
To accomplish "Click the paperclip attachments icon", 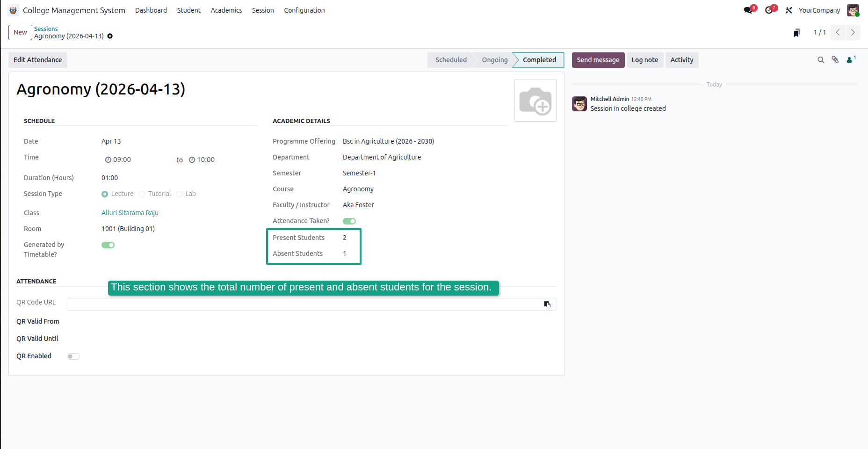I will (x=835, y=60).
